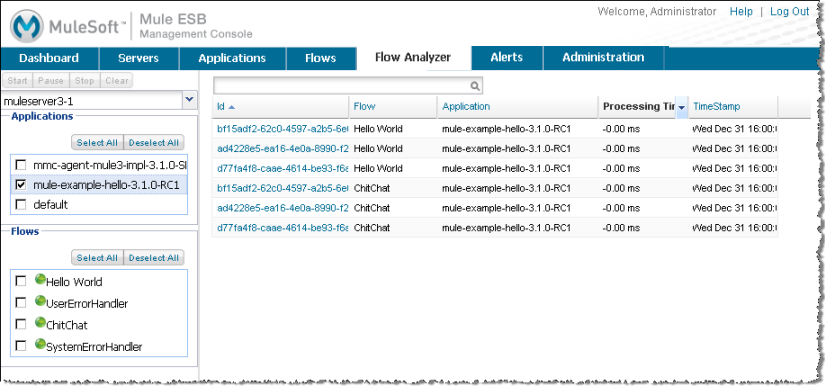Click the Hello World flow label in list
Image resolution: width=825 pixels, height=386 pixels.
pos(74,282)
